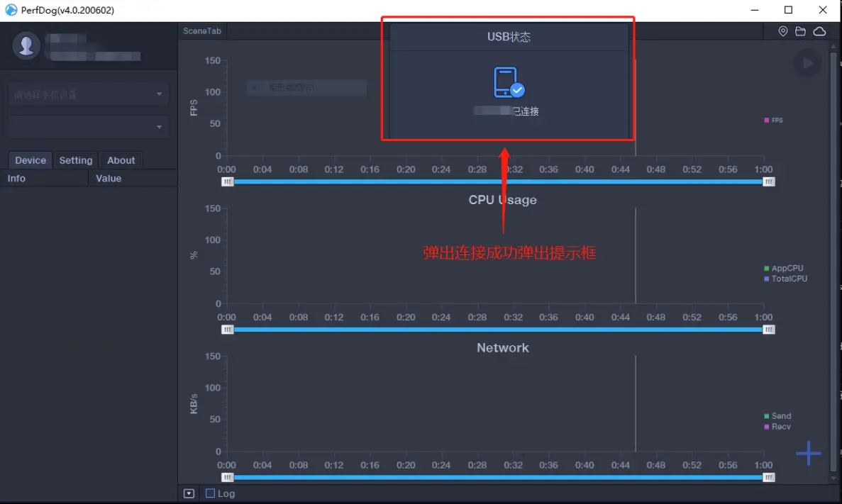The width and height of the screenshot is (842, 504).
Task: Click the blue plus add-chart icon
Action: click(808, 453)
